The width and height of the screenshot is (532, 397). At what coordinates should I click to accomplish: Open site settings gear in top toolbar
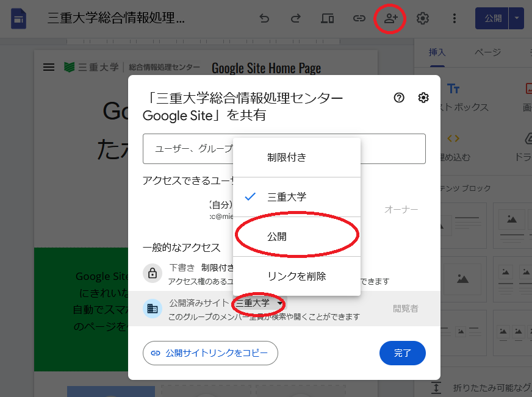click(x=422, y=18)
